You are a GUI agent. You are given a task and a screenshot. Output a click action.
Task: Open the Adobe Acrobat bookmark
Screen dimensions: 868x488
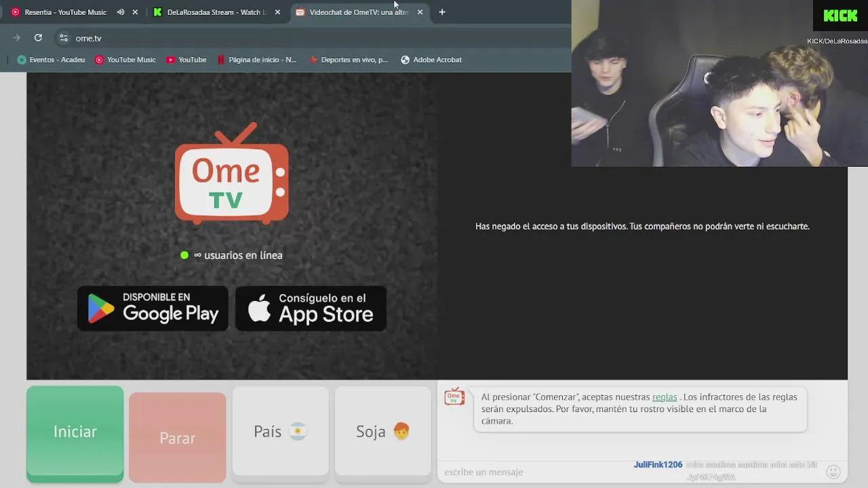(x=431, y=60)
